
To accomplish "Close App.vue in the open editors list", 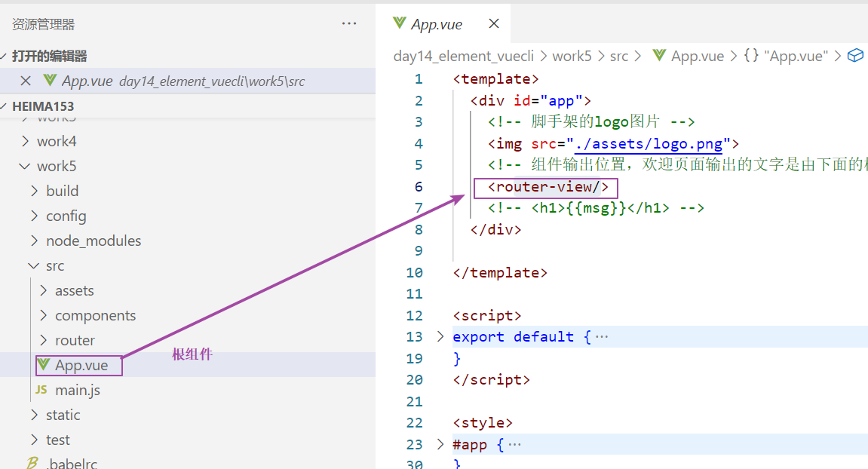I will pyautogui.click(x=26, y=81).
